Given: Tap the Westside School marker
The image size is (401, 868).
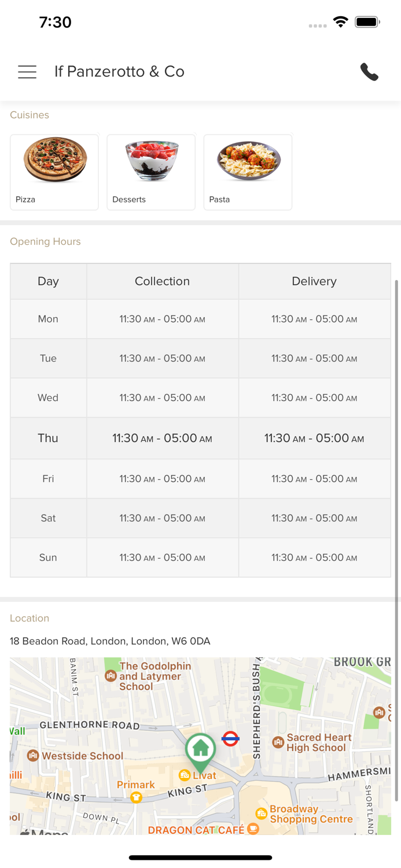Looking at the screenshot, I should (33, 756).
